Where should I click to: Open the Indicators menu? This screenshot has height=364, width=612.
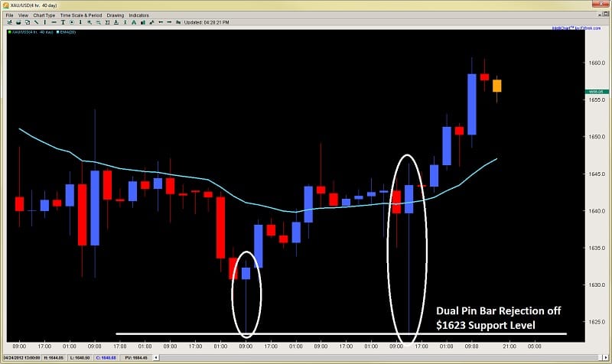coord(139,15)
